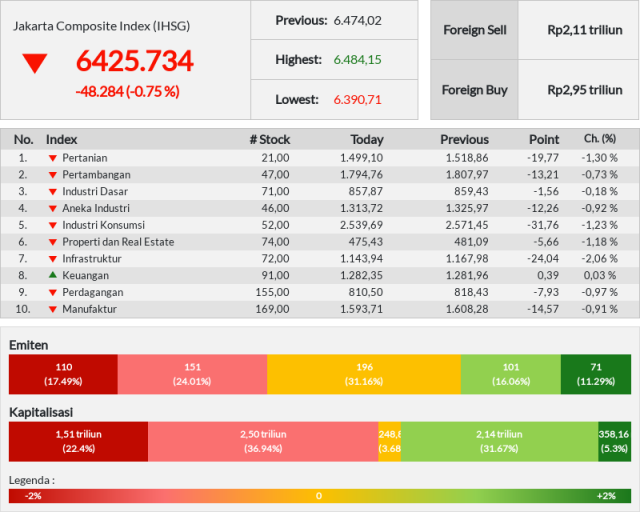The height and width of the screenshot is (528, 640).
Task: Click the large red down arrow beside 6425.734
Action: [35, 64]
